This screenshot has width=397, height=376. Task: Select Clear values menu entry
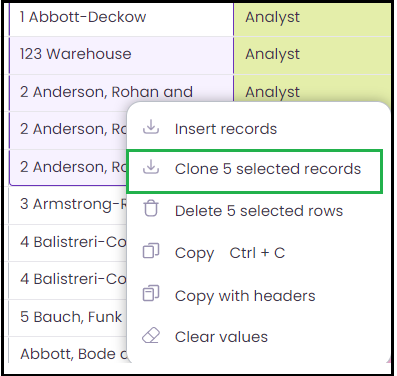click(x=255, y=337)
